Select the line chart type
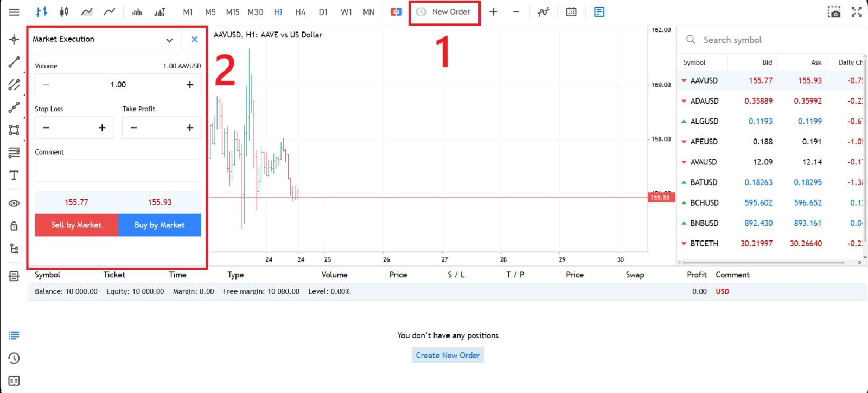Screen dimensions: 868x393 pos(108,11)
